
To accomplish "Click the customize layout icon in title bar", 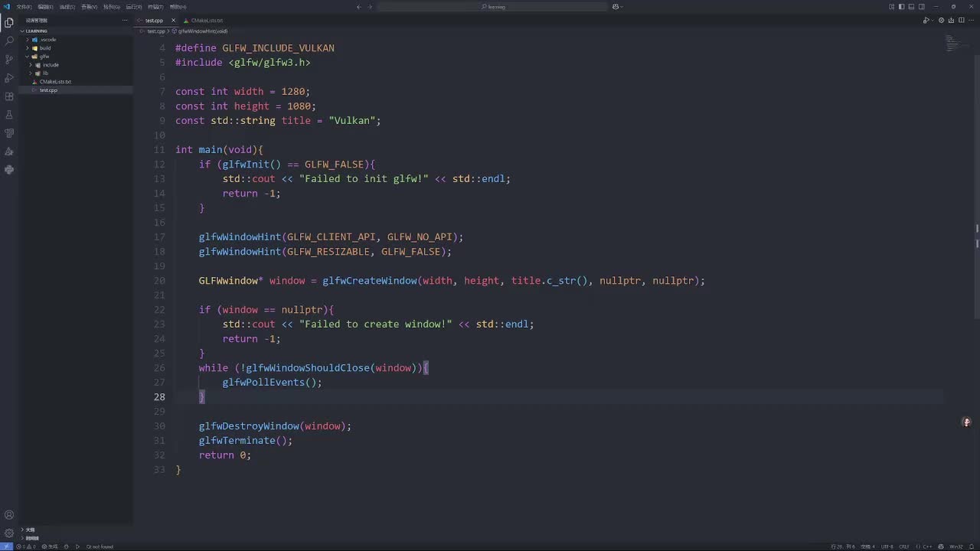I will [892, 7].
